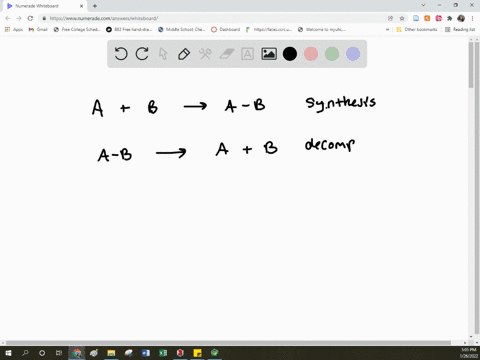Undo the last whiteboard stroke

click(121, 54)
